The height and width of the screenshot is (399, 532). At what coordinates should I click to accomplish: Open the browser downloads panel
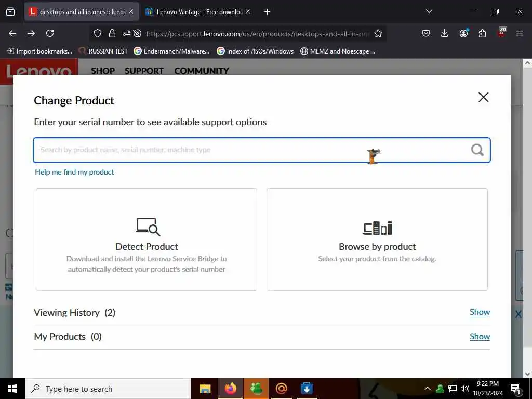tap(445, 33)
